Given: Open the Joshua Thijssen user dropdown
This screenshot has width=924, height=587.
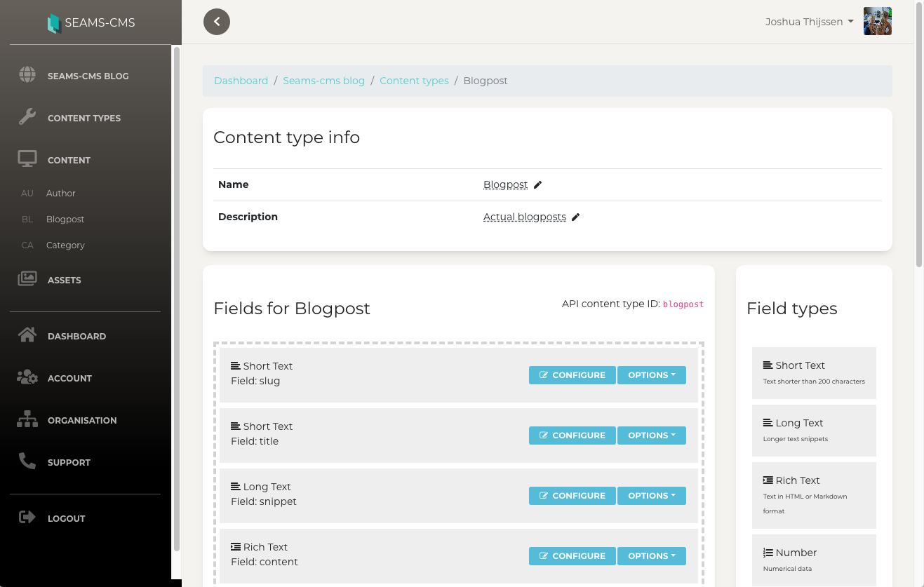Looking at the screenshot, I should tap(809, 22).
